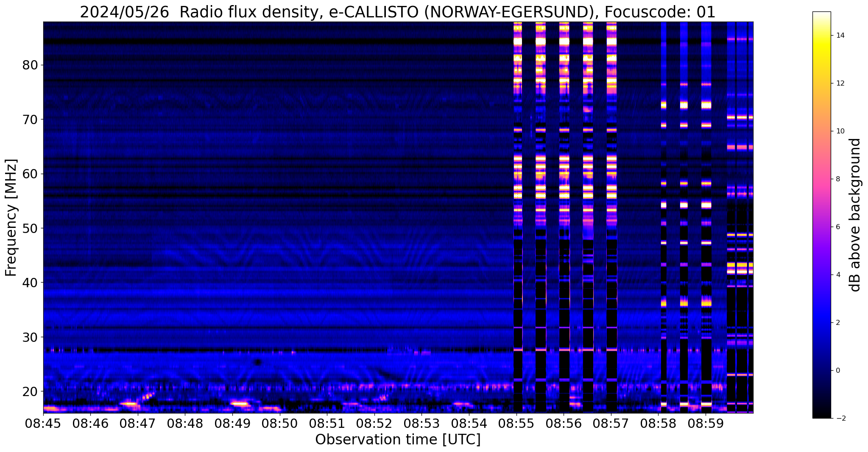Image resolution: width=868 pixels, height=452 pixels.
Task: Click the 08:56 time tick label
Action: (x=564, y=423)
